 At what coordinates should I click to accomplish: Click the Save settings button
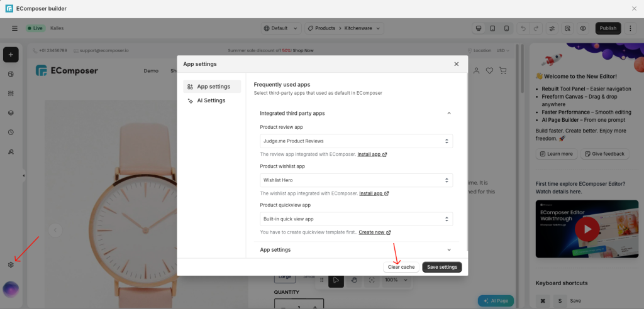pyautogui.click(x=442, y=267)
